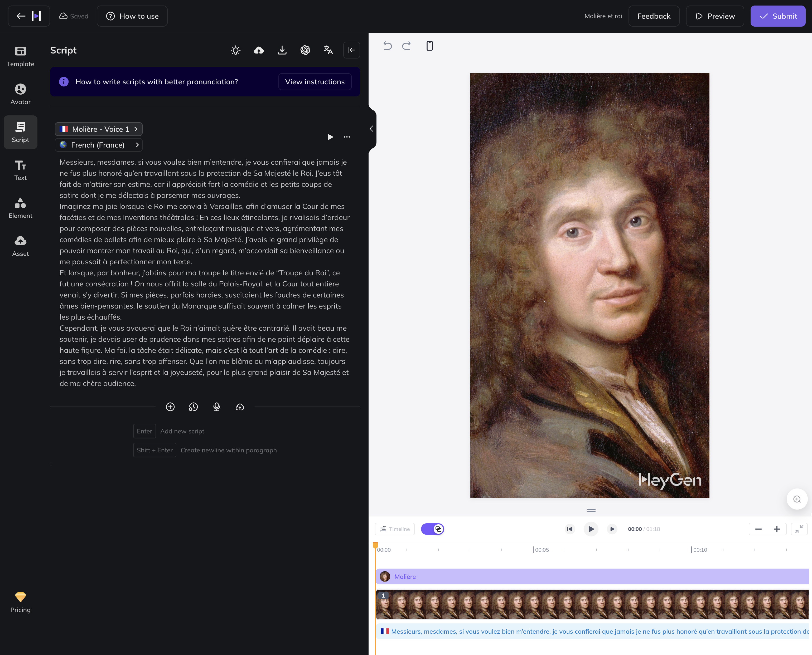This screenshot has width=812, height=655.
Task: Click the 00:05 mark on the timeline ruler
Action: coord(541,550)
